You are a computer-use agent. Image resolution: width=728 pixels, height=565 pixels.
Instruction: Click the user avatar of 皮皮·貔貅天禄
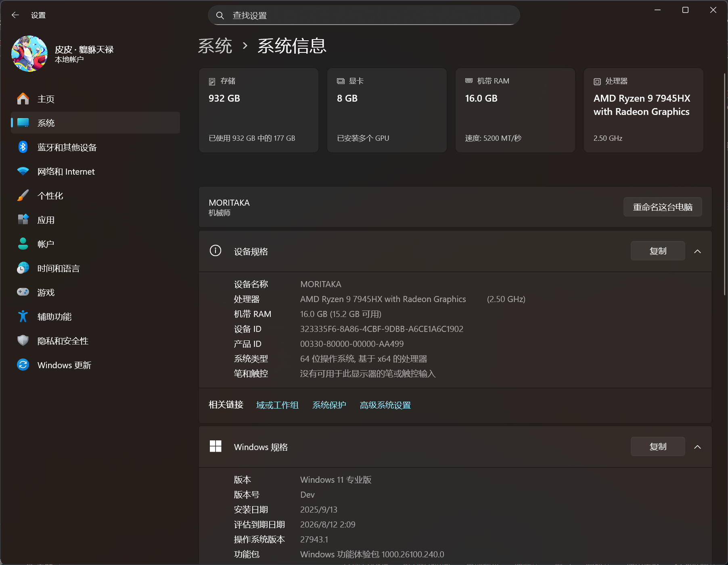[x=29, y=54]
